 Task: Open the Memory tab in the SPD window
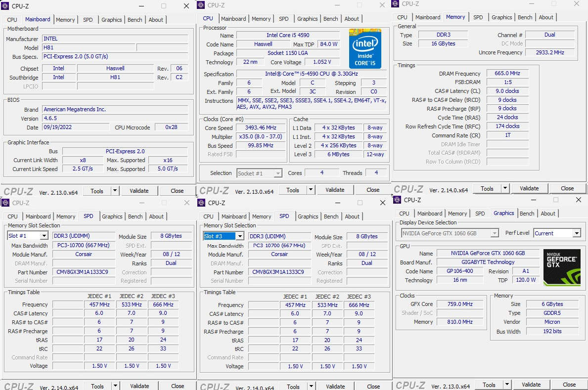[66, 216]
